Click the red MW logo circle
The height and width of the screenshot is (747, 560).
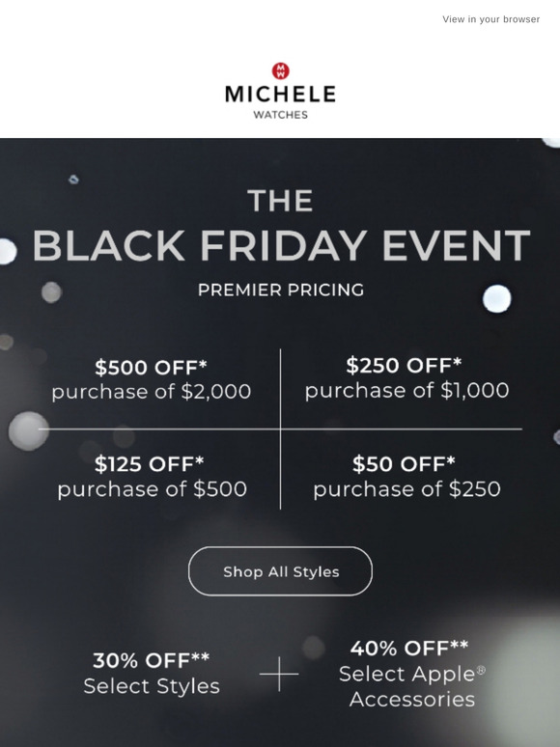[281, 71]
